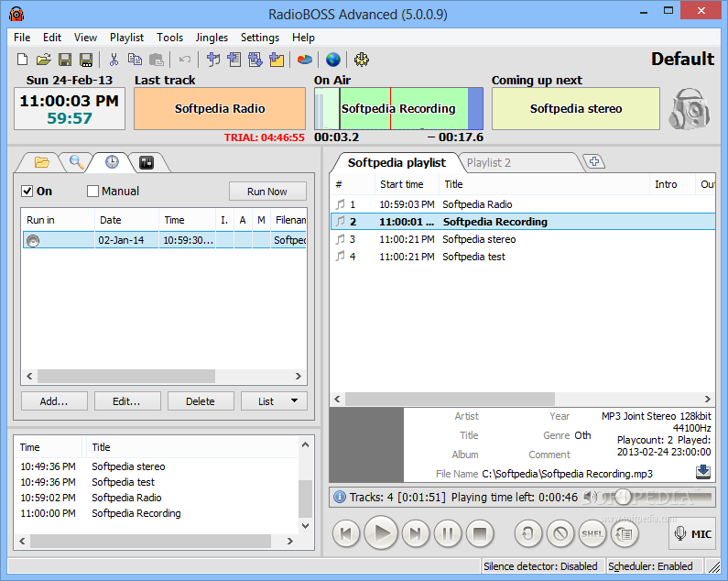Click the Save As floppy icon with dots

coord(86,60)
